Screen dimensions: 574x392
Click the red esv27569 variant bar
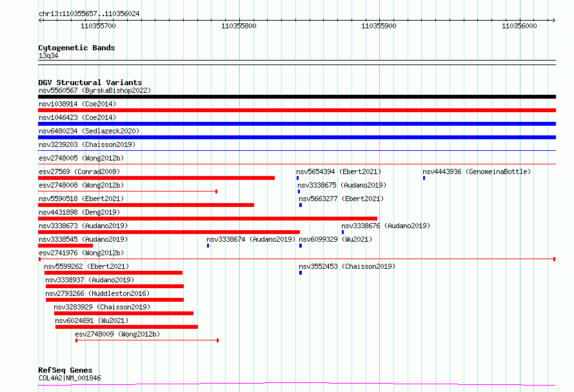[156, 178]
